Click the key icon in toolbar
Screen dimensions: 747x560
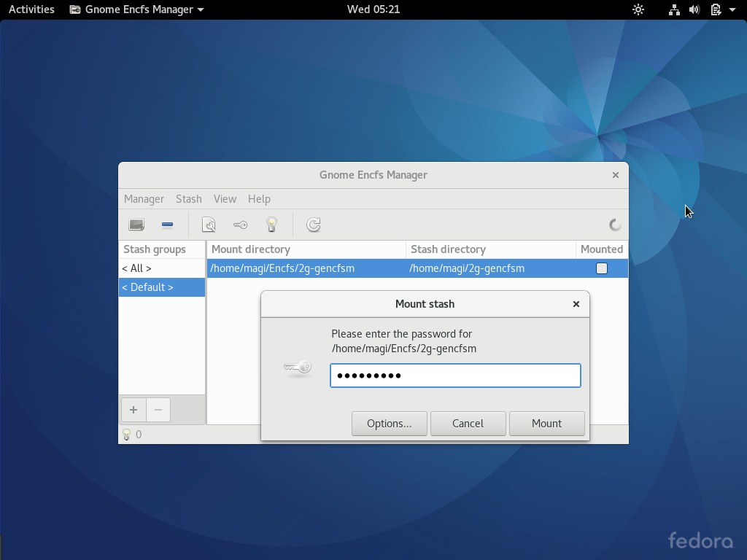pyautogui.click(x=240, y=225)
